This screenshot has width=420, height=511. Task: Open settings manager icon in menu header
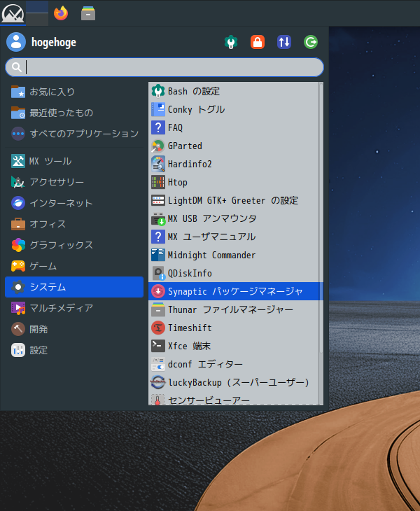[231, 42]
